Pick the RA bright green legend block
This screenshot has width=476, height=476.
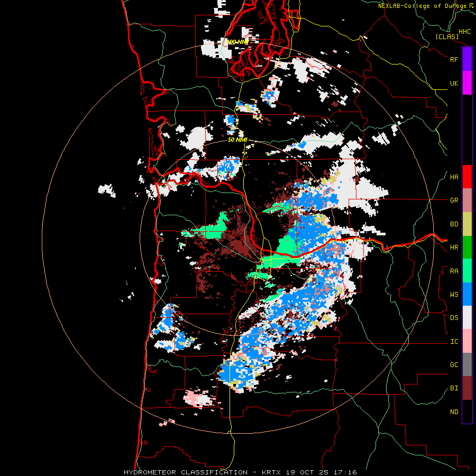point(467,271)
